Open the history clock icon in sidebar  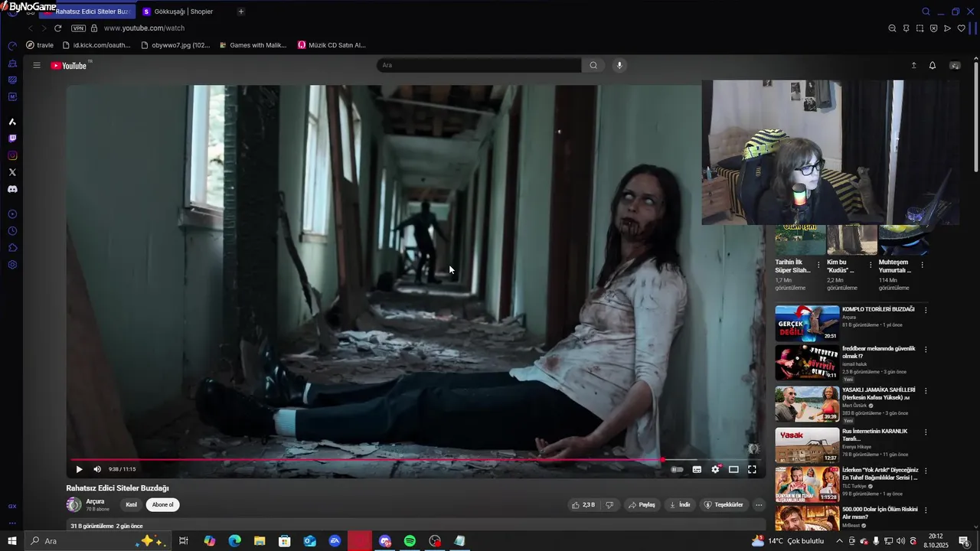tap(12, 231)
